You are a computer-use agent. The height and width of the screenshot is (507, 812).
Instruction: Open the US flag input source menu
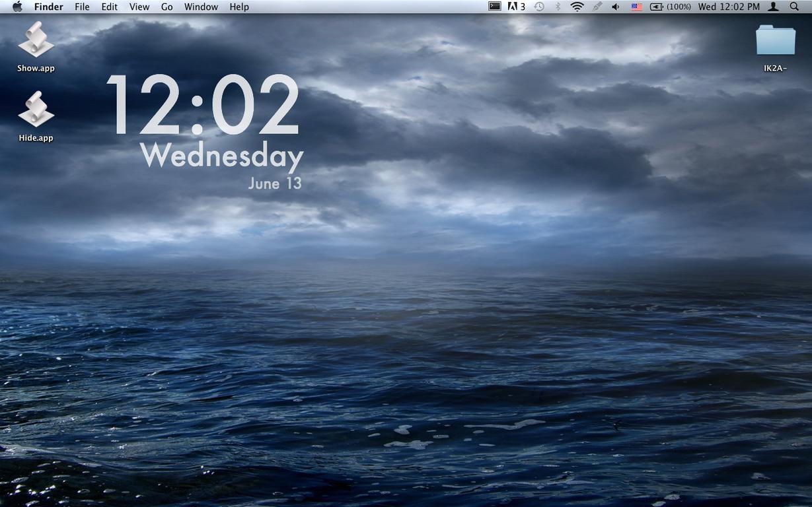[636, 7]
